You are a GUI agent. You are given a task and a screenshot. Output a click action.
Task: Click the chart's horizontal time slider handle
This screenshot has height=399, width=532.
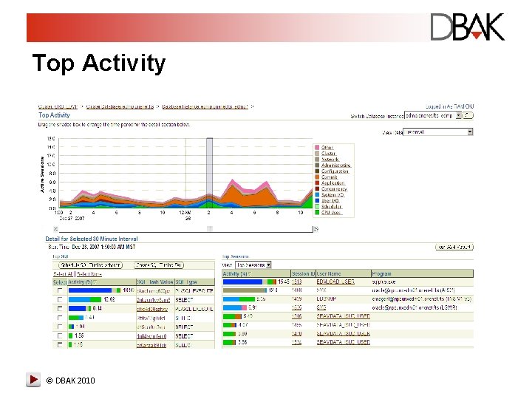click(x=210, y=228)
